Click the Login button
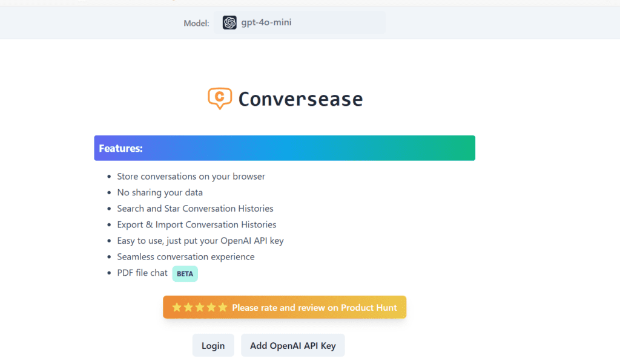This screenshot has width=620, height=364. coord(213,345)
